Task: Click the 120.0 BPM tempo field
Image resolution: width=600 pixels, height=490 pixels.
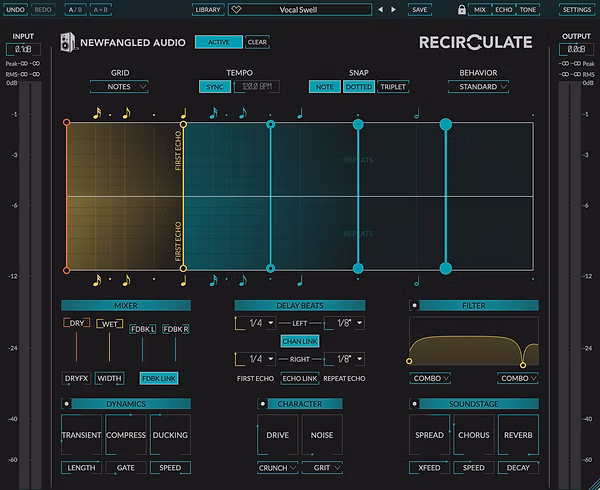Action: pyautogui.click(x=257, y=87)
